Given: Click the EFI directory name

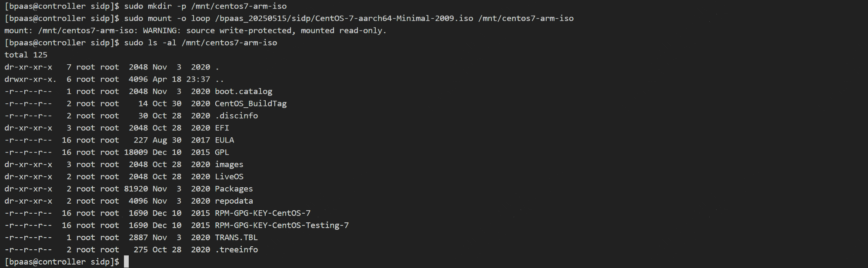Looking at the screenshot, I should (x=222, y=128).
